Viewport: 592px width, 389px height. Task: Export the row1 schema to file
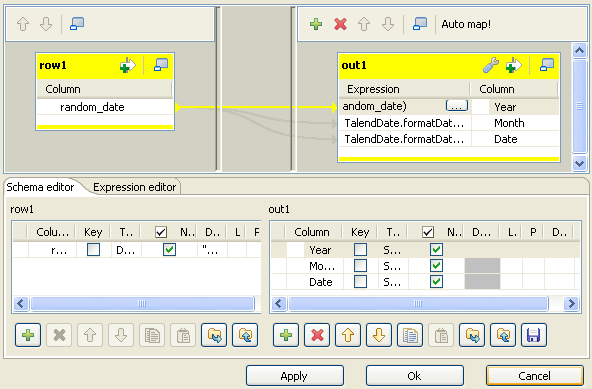245,335
